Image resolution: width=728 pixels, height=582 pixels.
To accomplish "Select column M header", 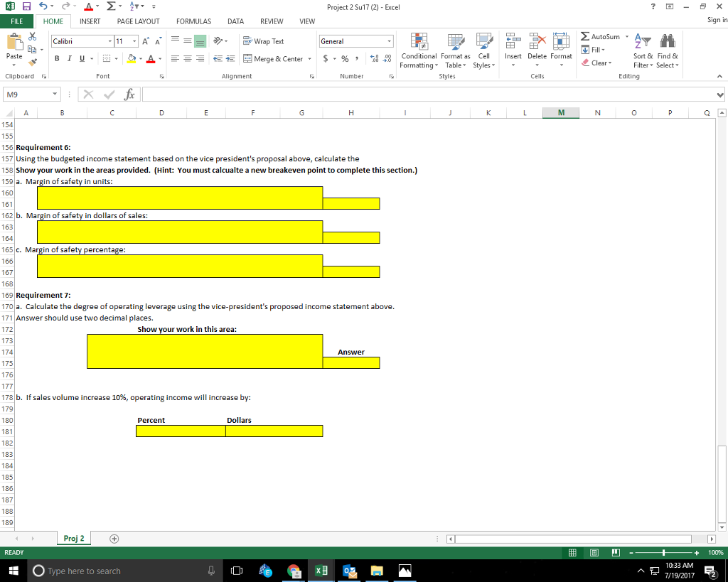I will [x=561, y=112].
